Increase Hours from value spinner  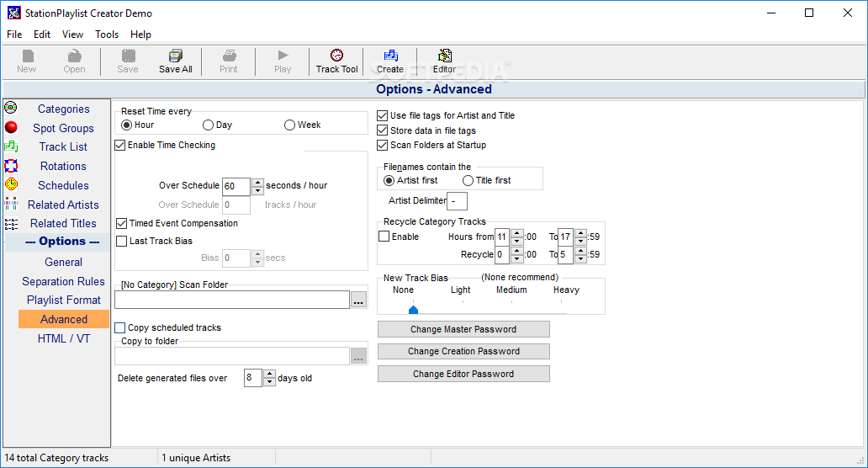[x=517, y=233]
